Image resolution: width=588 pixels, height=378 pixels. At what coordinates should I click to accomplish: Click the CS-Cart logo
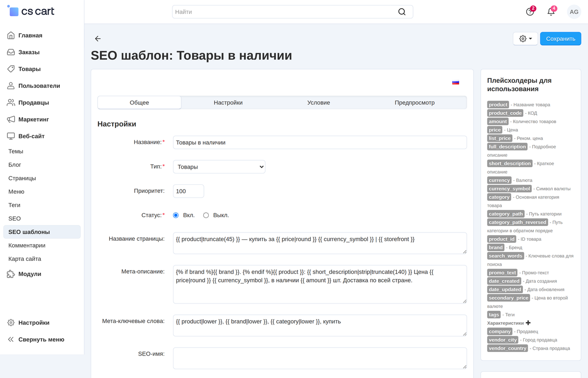pos(31,11)
